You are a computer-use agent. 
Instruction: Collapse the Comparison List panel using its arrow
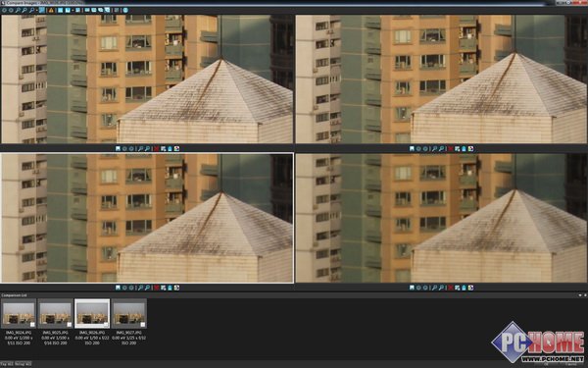pyautogui.click(x=580, y=295)
